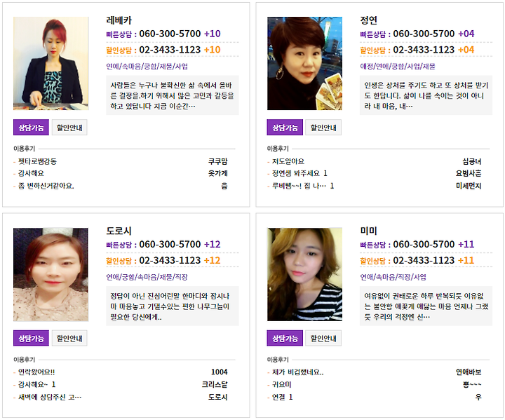Open 레베카's profile photo
The image size is (505, 420).
point(51,63)
